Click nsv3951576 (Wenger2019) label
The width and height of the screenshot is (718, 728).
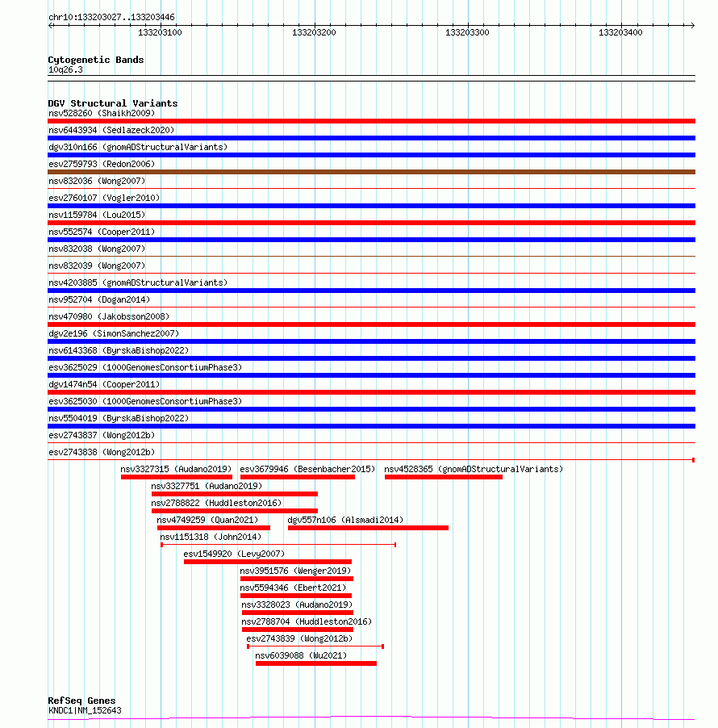pos(295,571)
